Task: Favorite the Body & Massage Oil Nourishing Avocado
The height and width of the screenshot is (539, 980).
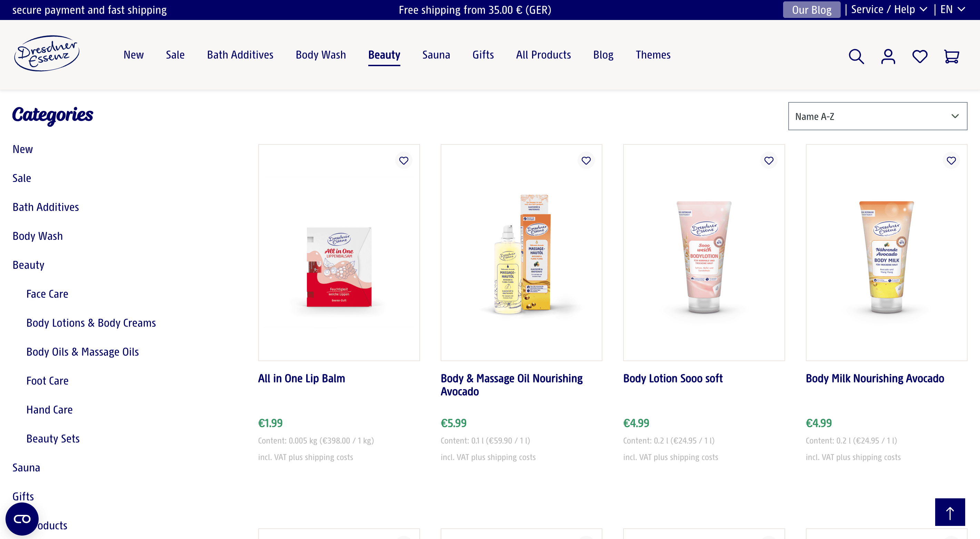Action: tap(586, 160)
